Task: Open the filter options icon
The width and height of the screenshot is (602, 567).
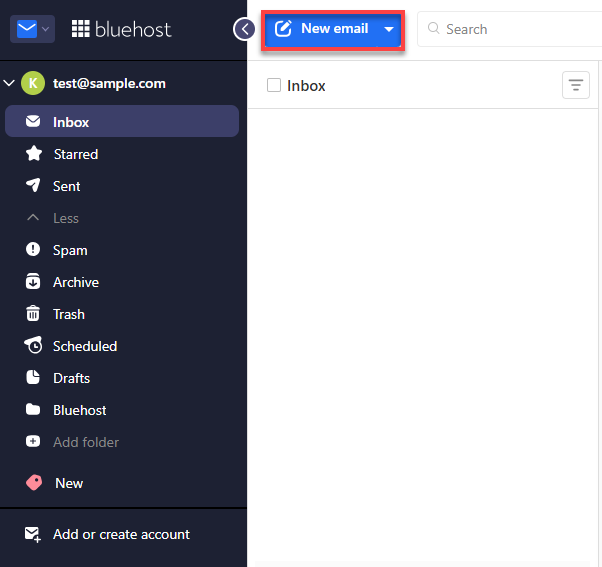Action: (576, 85)
